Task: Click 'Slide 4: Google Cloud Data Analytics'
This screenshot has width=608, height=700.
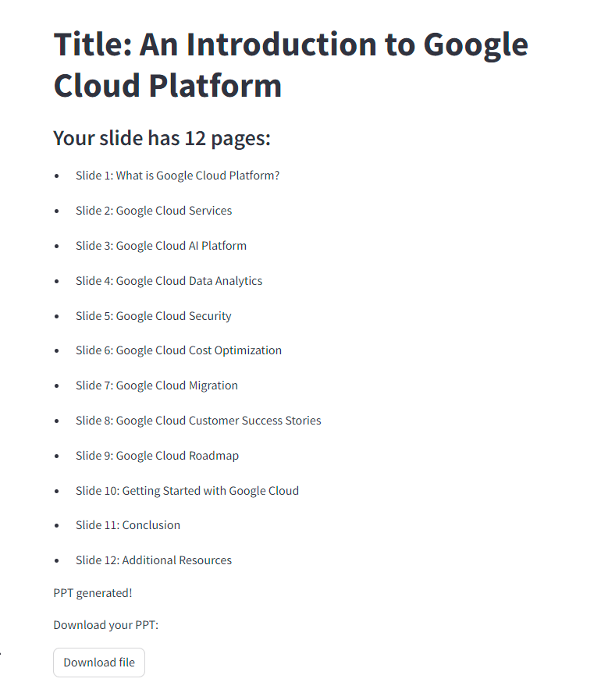Action: pyautogui.click(x=169, y=281)
